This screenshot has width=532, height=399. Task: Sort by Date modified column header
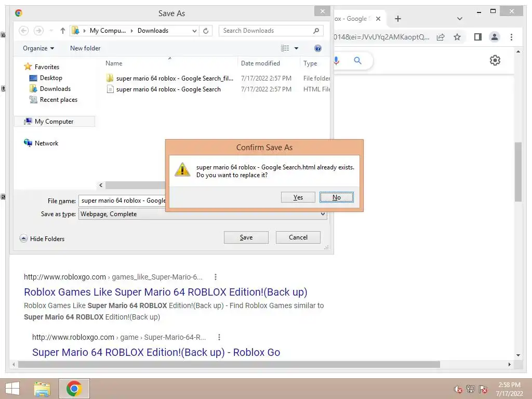coord(260,63)
